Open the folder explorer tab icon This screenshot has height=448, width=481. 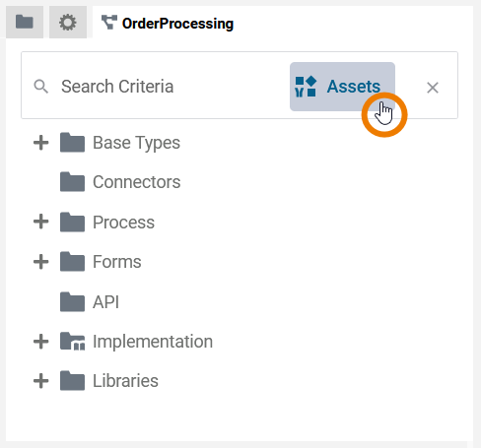[25, 22]
